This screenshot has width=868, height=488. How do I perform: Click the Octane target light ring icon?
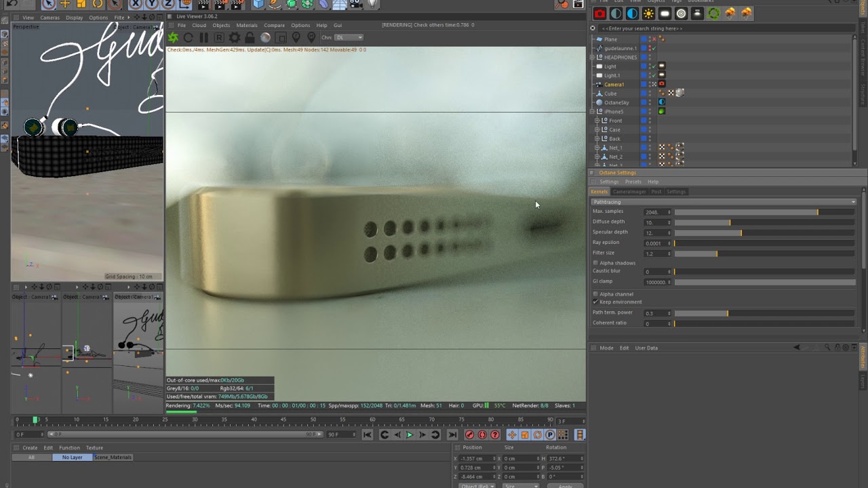[682, 14]
